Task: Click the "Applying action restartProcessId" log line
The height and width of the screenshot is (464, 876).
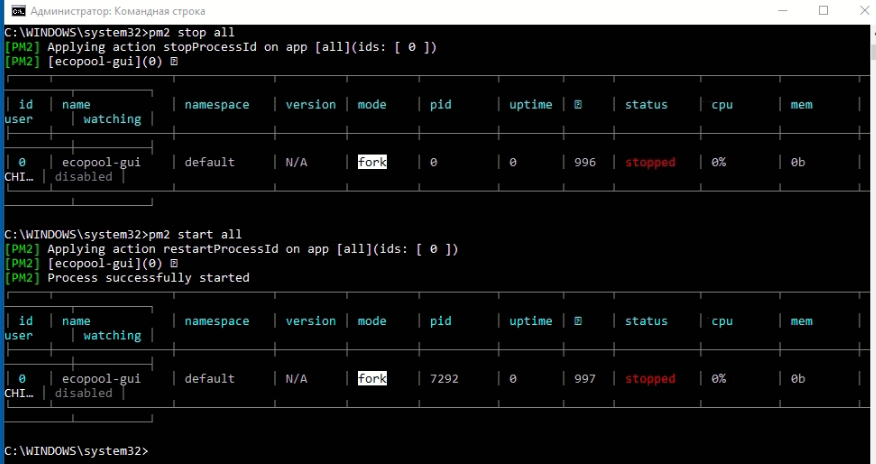Action: (x=231, y=249)
